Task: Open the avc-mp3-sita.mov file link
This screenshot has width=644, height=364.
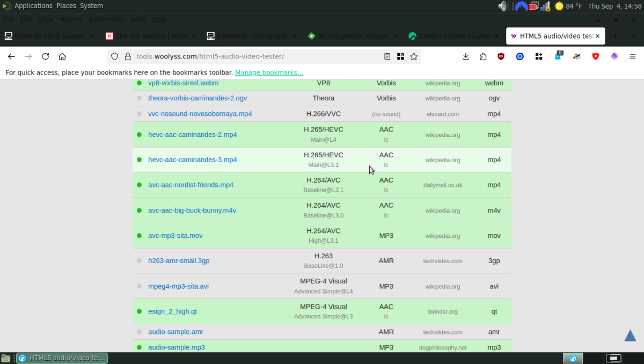Action: click(x=175, y=235)
